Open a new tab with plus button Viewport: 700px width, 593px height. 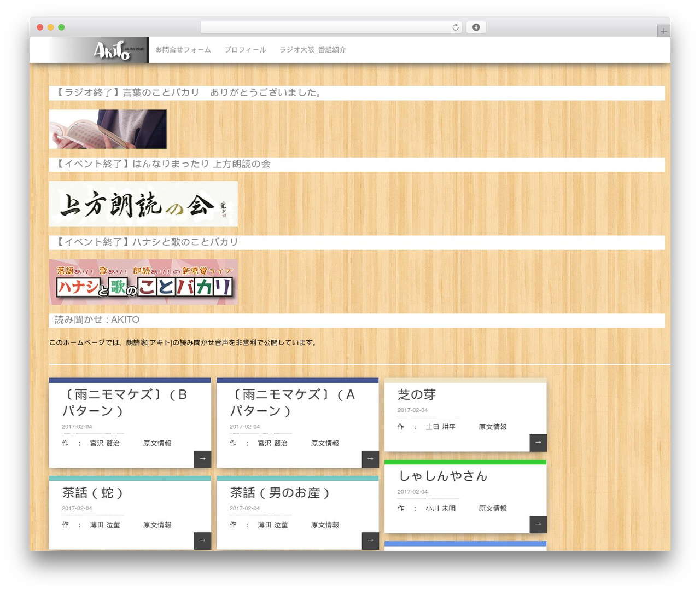click(x=663, y=31)
